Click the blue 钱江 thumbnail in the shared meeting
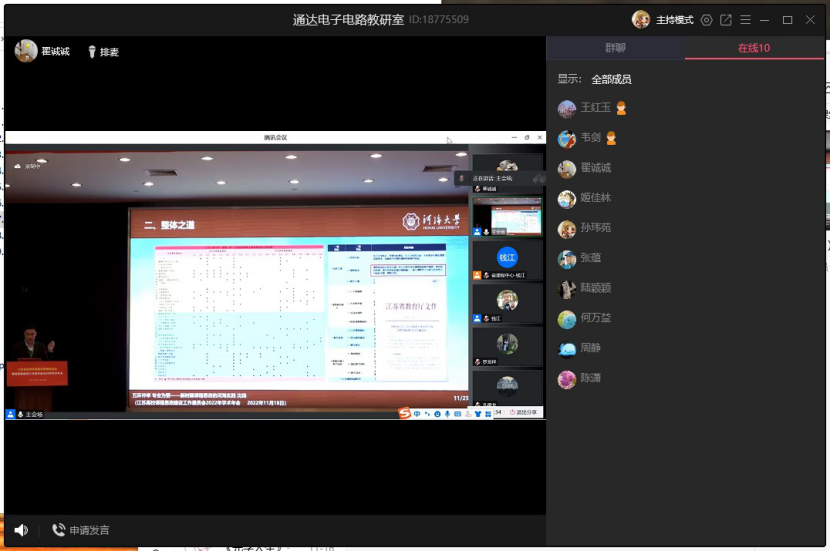The width and height of the screenshot is (830, 552). point(507,258)
